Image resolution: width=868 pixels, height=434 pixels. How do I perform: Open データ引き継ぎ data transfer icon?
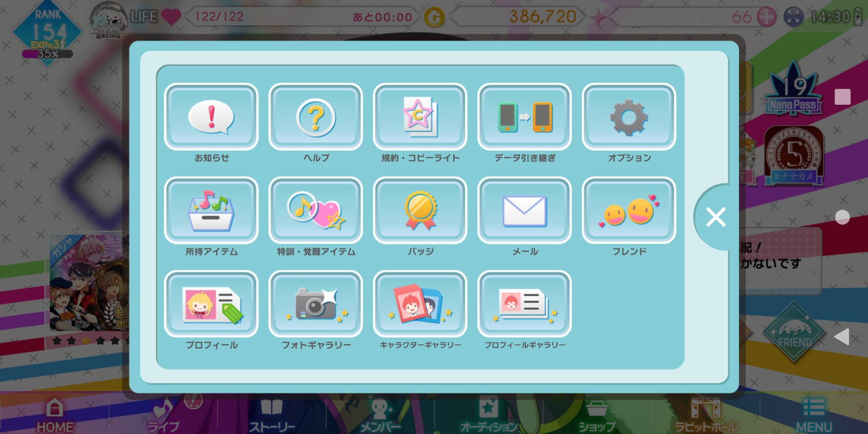(x=524, y=117)
